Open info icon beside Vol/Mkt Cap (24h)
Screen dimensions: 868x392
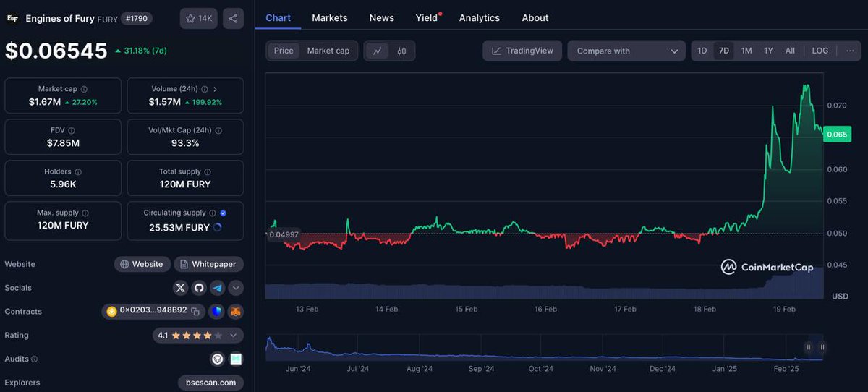(218, 130)
